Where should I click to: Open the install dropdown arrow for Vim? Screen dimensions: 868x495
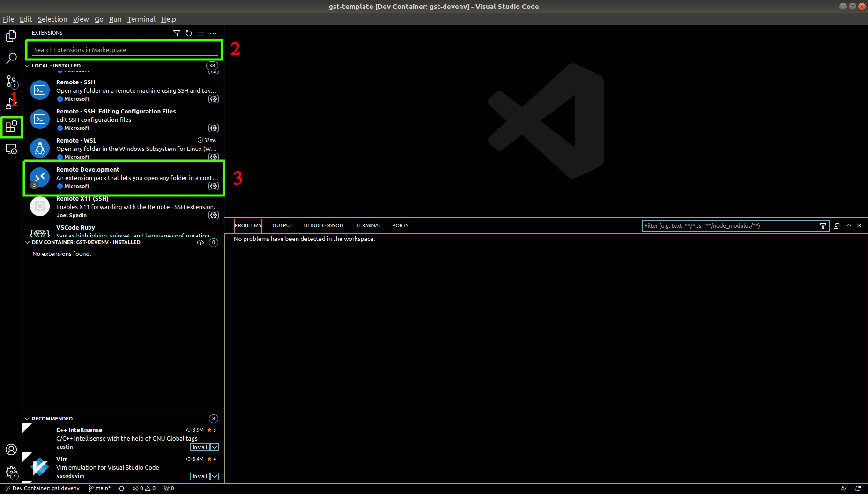pyautogui.click(x=215, y=476)
